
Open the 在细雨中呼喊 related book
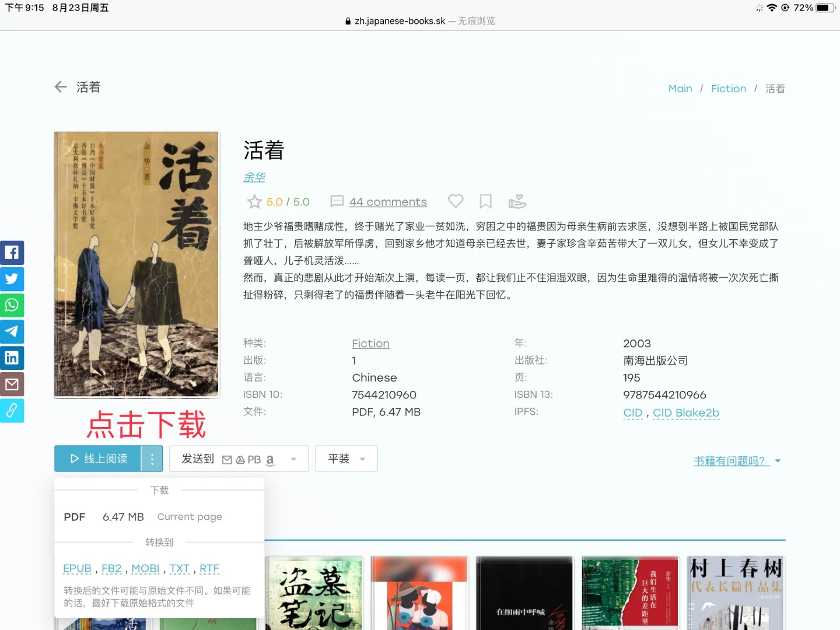point(525,593)
